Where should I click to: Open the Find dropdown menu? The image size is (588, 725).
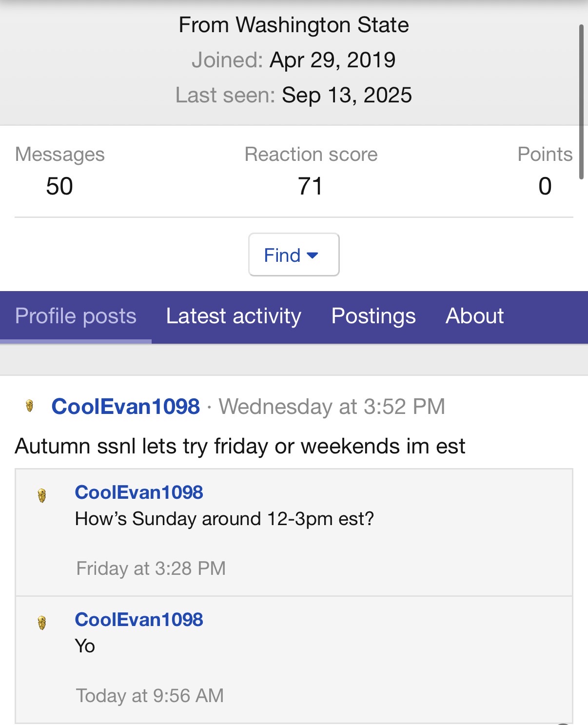(294, 255)
